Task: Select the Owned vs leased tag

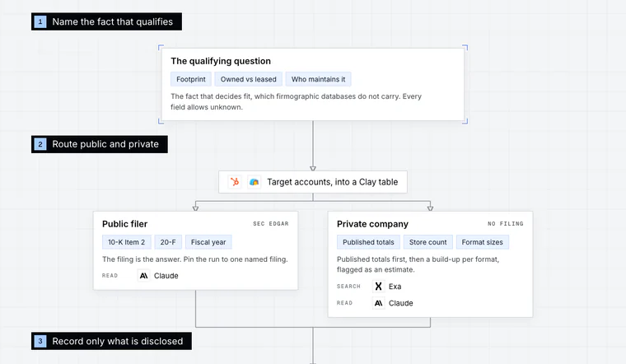Action: (x=248, y=79)
